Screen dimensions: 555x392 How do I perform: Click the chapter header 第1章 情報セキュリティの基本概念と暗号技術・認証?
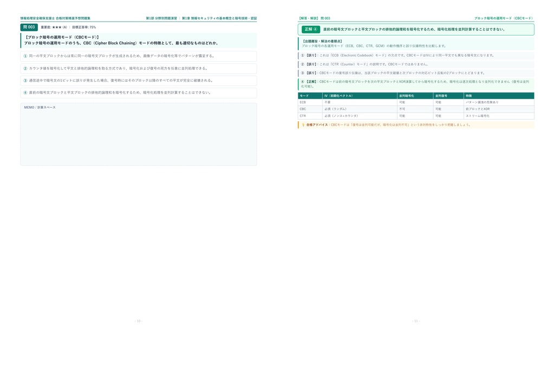(220, 18)
